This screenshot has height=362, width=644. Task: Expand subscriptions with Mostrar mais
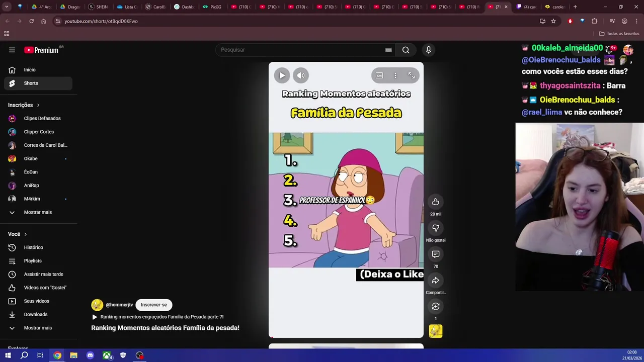pyautogui.click(x=38, y=212)
